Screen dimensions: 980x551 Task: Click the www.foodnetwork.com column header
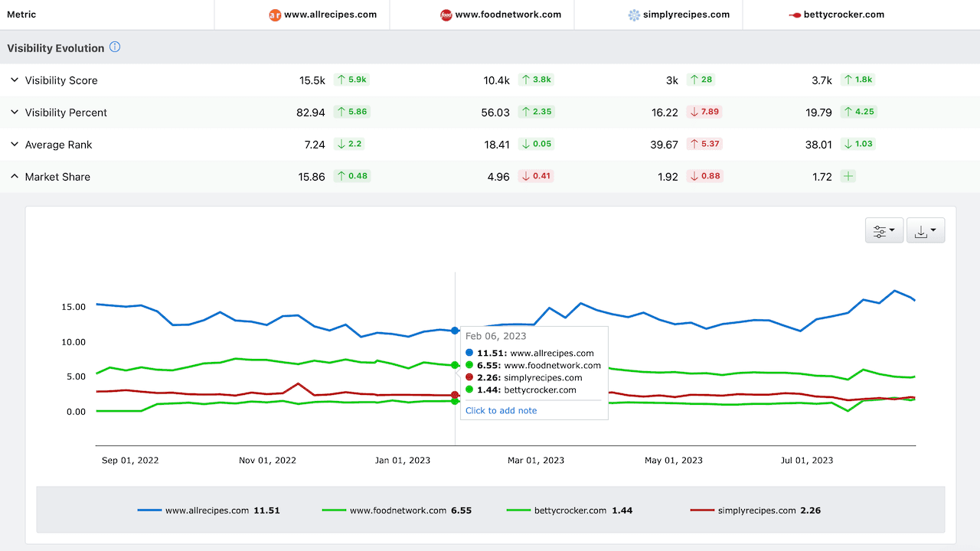[x=508, y=15]
